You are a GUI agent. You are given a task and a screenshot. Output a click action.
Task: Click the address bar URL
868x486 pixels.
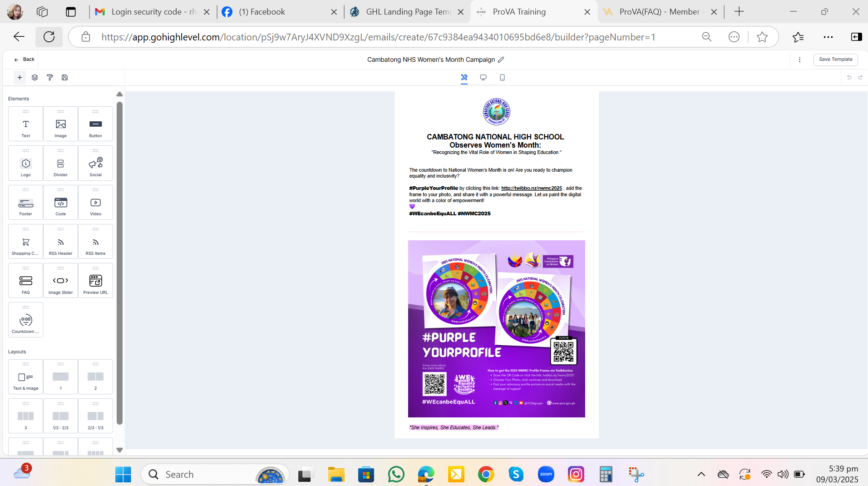[x=378, y=37]
